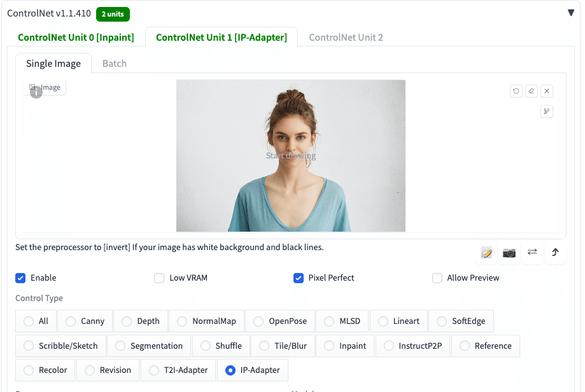Pick the InstructP2P control type
The height and width of the screenshot is (392, 585).
click(413, 346)
